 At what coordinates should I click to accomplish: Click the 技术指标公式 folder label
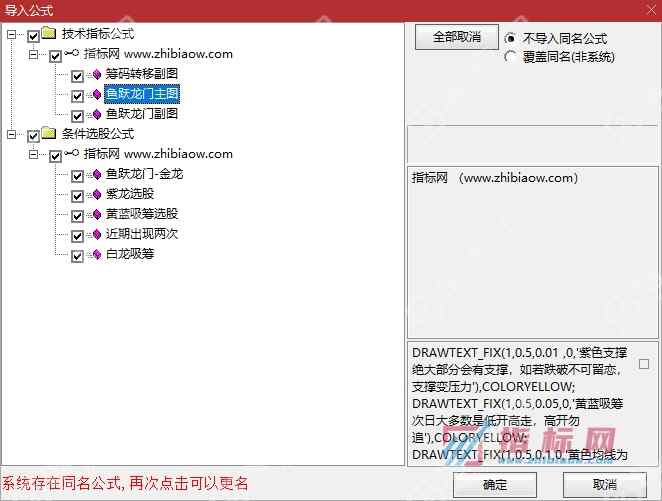coord(98,34)
